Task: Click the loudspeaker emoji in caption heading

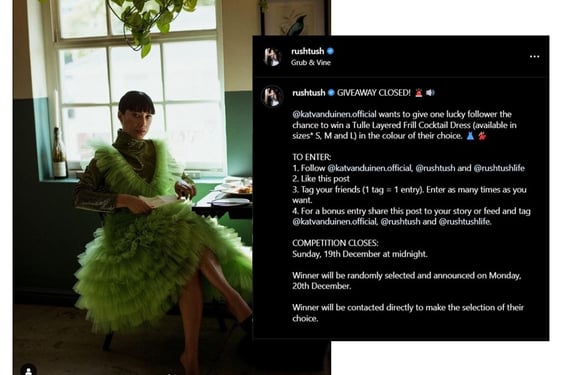Action: point(430,93)
